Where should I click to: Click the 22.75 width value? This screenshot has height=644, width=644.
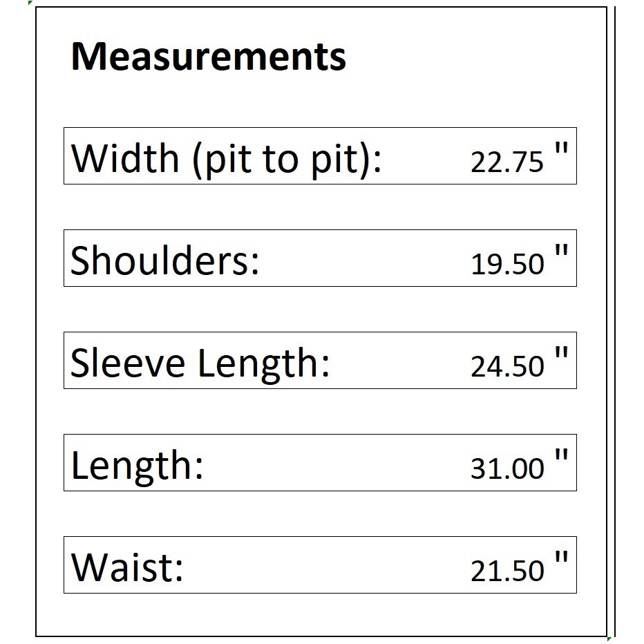click(x=506, y=162)
